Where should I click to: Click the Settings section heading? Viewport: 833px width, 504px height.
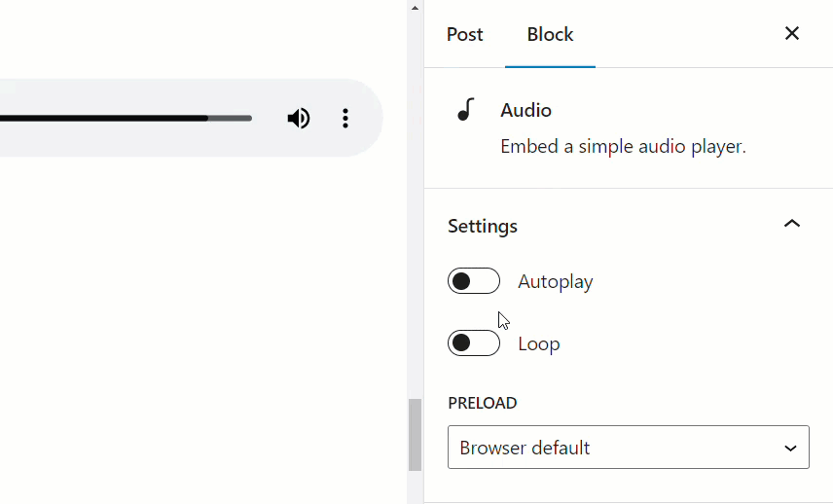[x=483, y=226]
